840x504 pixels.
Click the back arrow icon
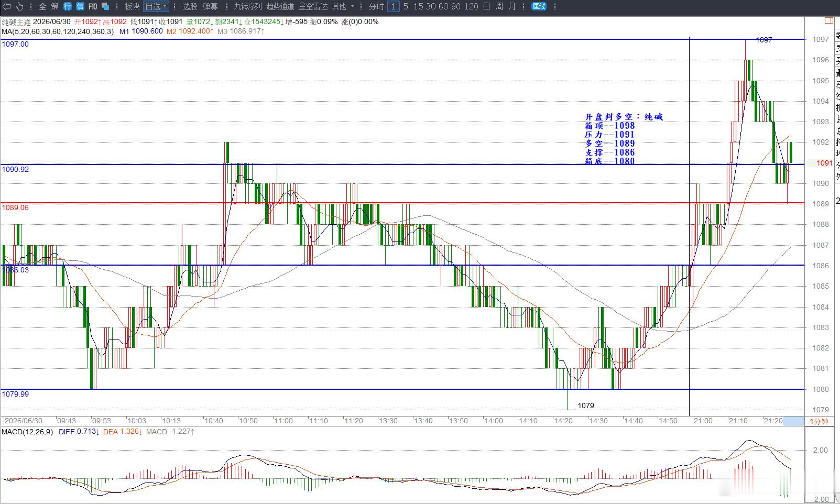7,6
